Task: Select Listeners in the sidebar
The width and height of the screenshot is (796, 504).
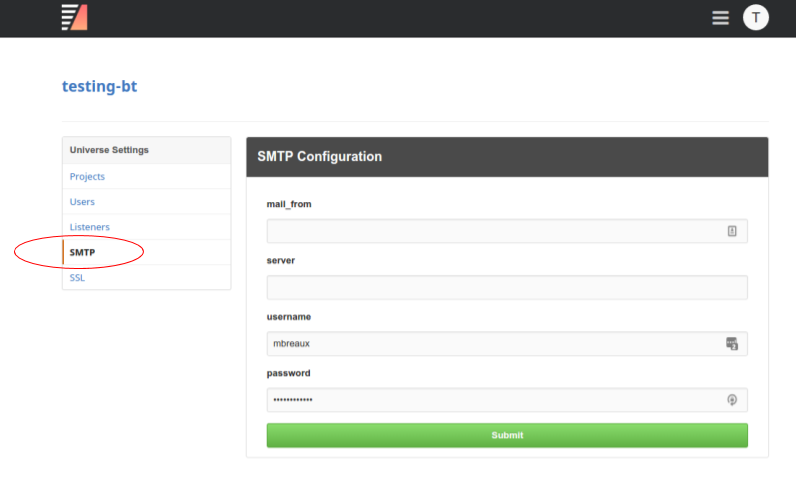Action: 90,227
